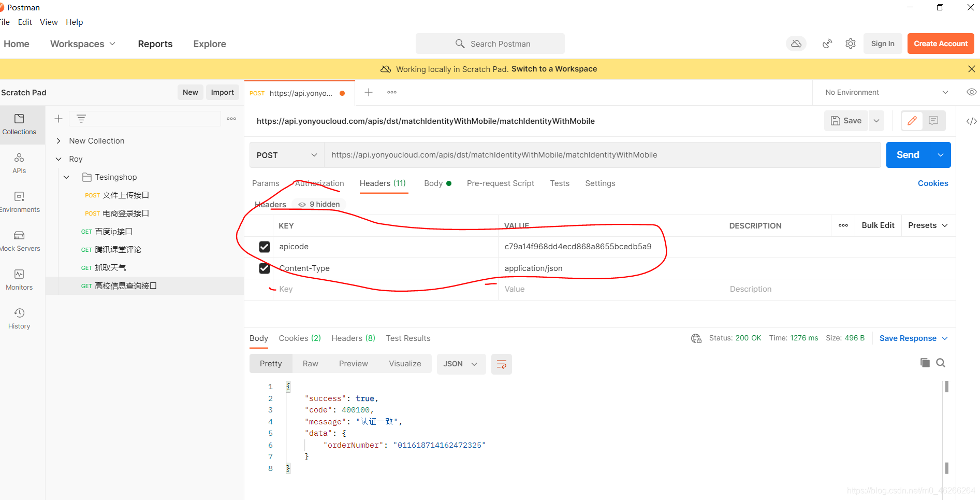Open the APIs sidebar panel

click(x=19, y=163)
